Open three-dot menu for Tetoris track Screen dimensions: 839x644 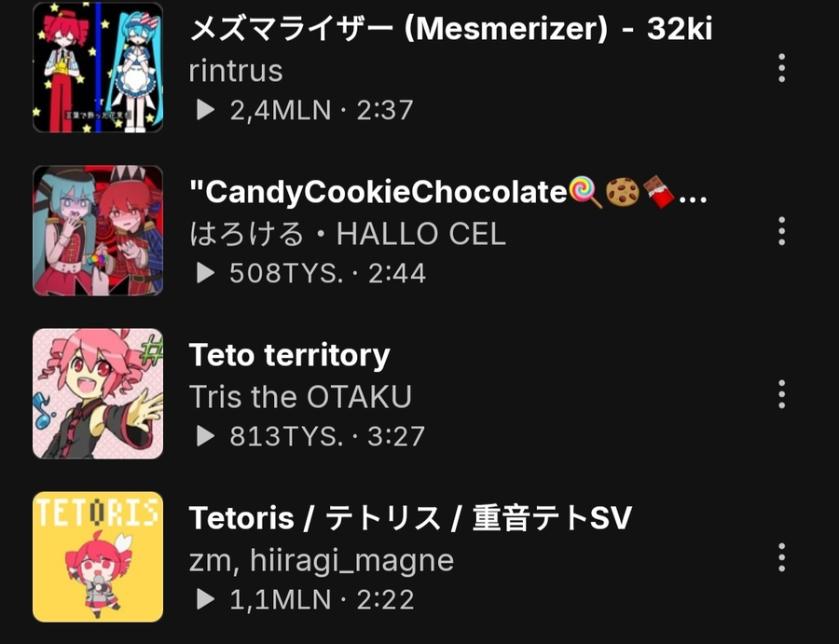tap(782, 557)
